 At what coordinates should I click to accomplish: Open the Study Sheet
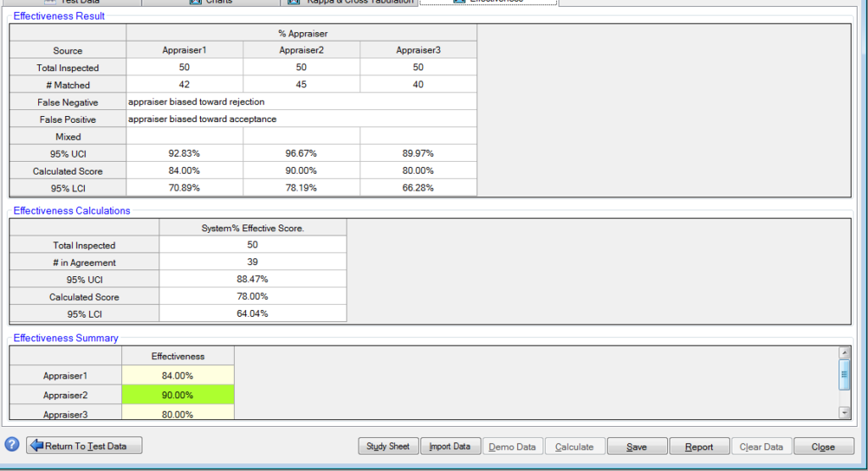point(388,446)
